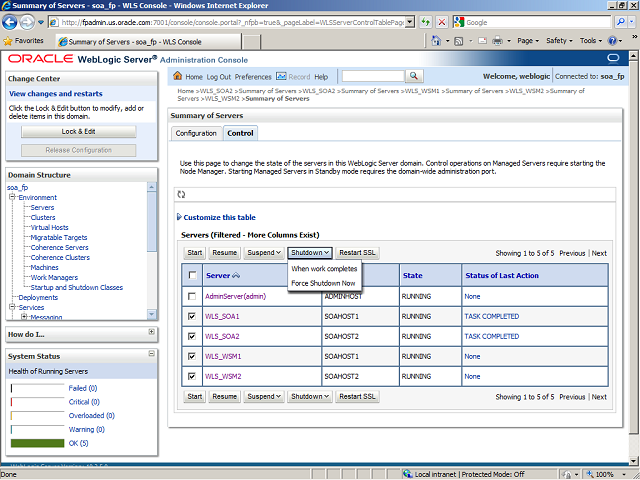This screenshot has width=640, height=480.
Task: Toggle the select-all checkbox in table header
Action: 192,275
